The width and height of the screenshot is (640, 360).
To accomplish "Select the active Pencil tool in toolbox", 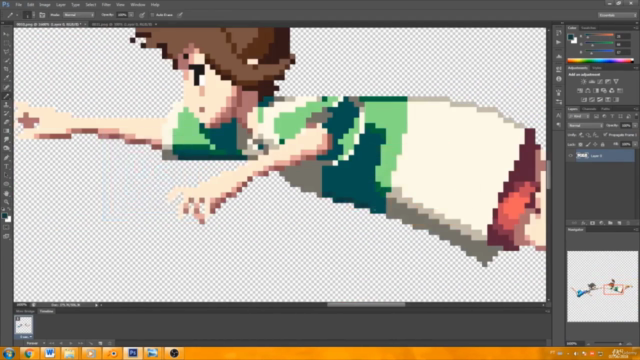I will (7, 96).
